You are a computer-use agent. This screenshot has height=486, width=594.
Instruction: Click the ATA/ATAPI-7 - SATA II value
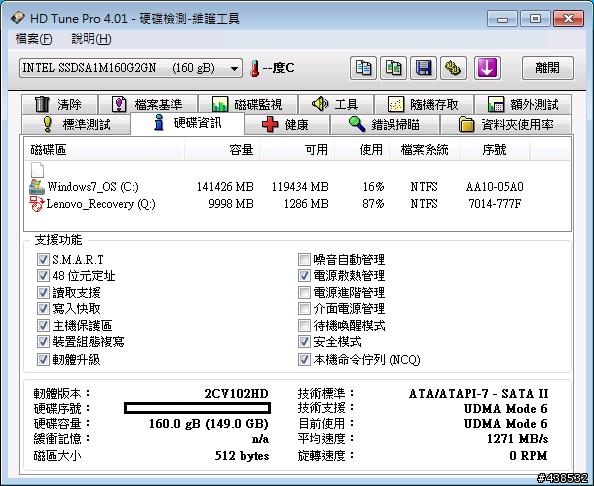pos(478,394)
